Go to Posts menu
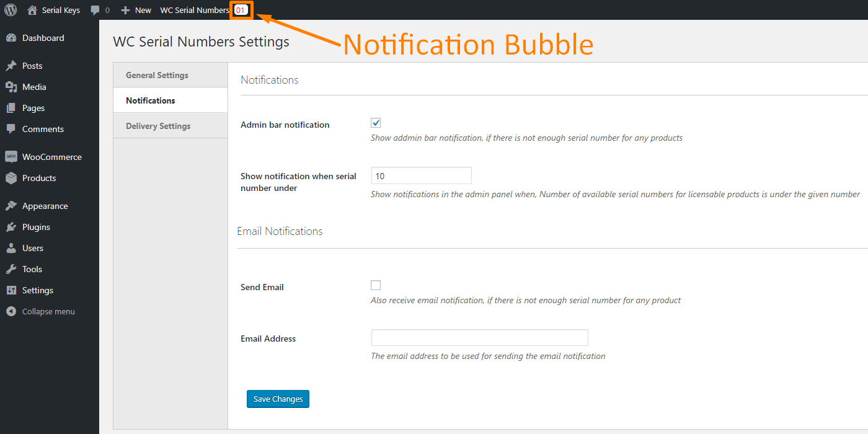This screenshot has width=868, height=434. [x=32, y=66]
